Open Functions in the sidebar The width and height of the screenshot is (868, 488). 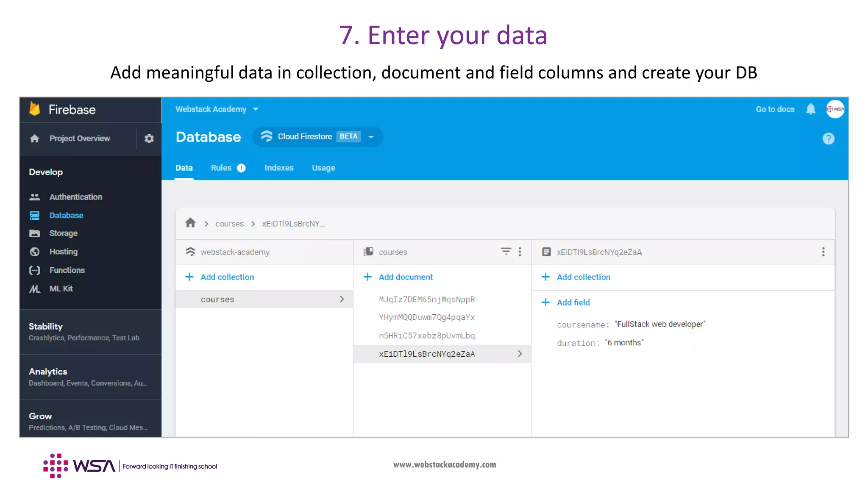67,270
